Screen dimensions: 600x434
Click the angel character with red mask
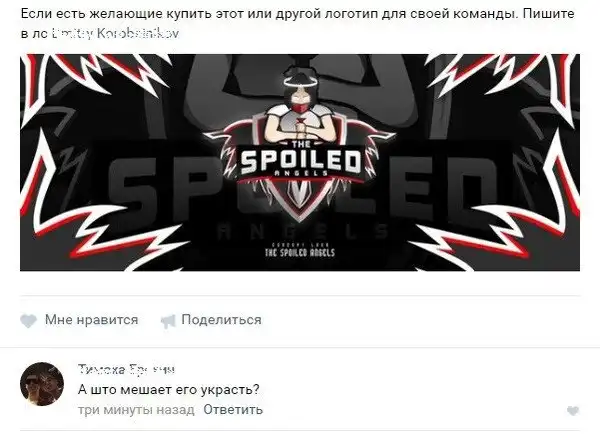(299, 105)
